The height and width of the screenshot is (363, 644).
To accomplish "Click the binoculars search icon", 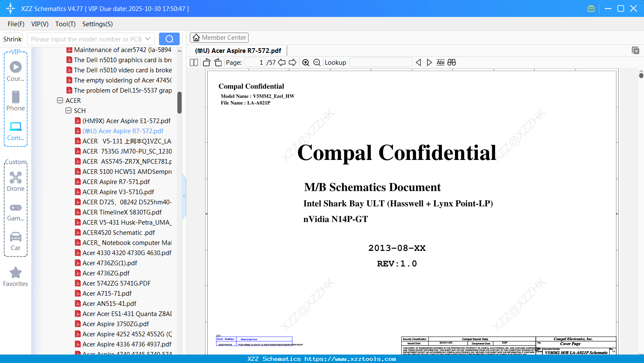I will [452, 63].
